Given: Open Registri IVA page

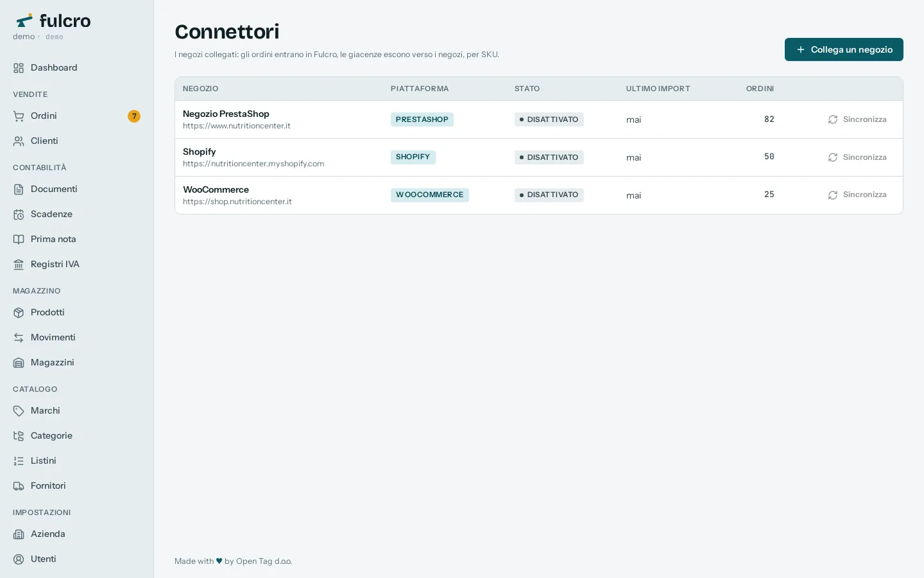Looking at the screenshot, I should point(77,265).
